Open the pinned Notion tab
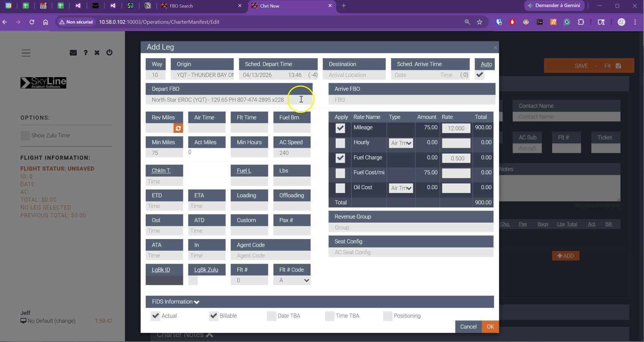This screenshot has width=644, height=342. click(x=148, y=6)
